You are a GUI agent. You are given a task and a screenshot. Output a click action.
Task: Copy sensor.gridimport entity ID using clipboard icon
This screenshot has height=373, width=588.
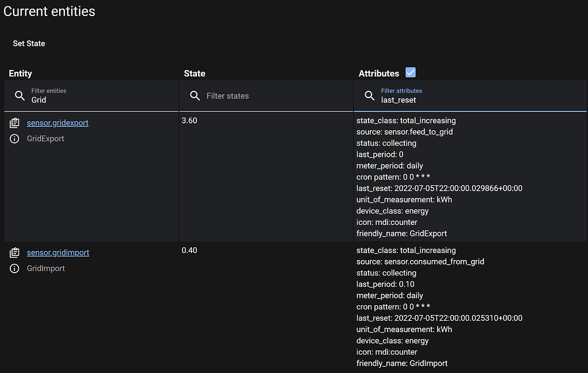[x=14, y=251]
